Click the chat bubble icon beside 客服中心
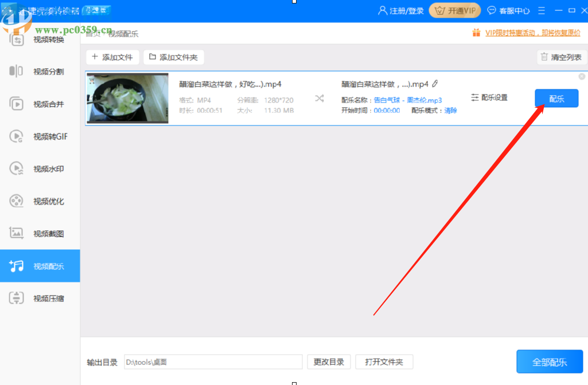Viewport: 588px width, 385px height. pos(491,10)
